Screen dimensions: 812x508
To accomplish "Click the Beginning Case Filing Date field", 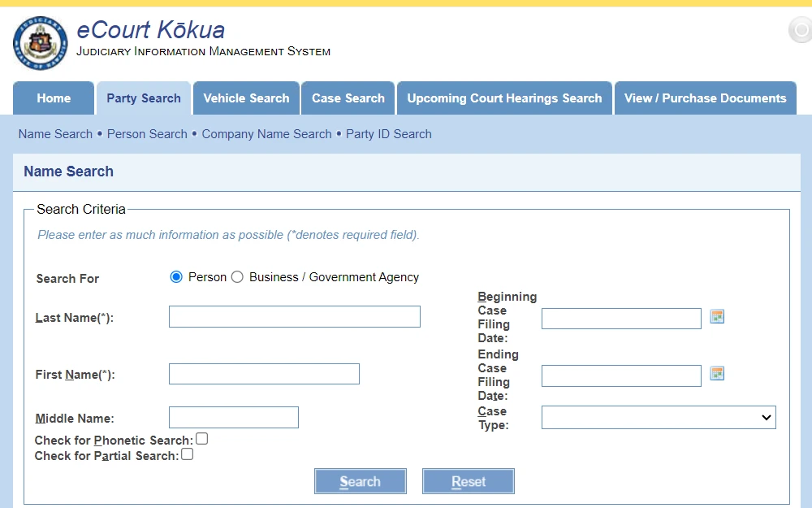I will (621, 319).
